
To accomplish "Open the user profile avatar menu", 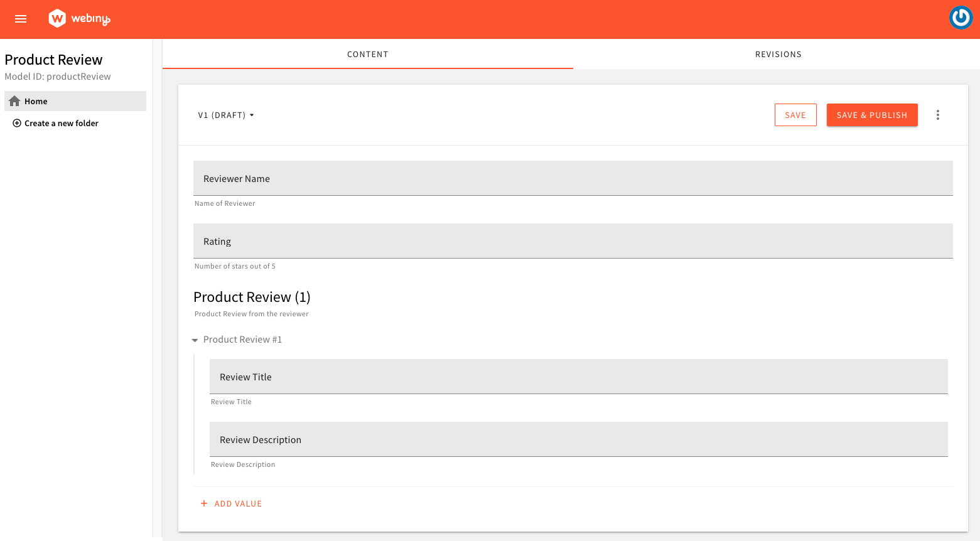I will click(961, 18).
